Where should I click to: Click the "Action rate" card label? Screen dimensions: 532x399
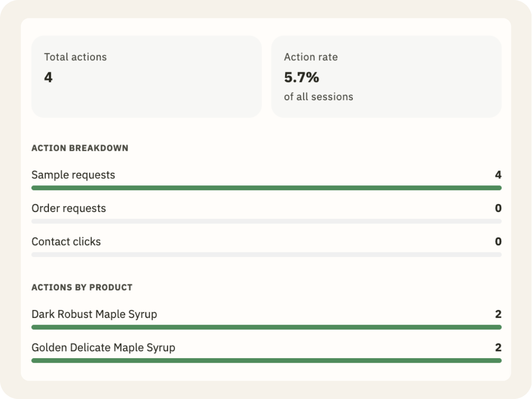tap(311, 57)
